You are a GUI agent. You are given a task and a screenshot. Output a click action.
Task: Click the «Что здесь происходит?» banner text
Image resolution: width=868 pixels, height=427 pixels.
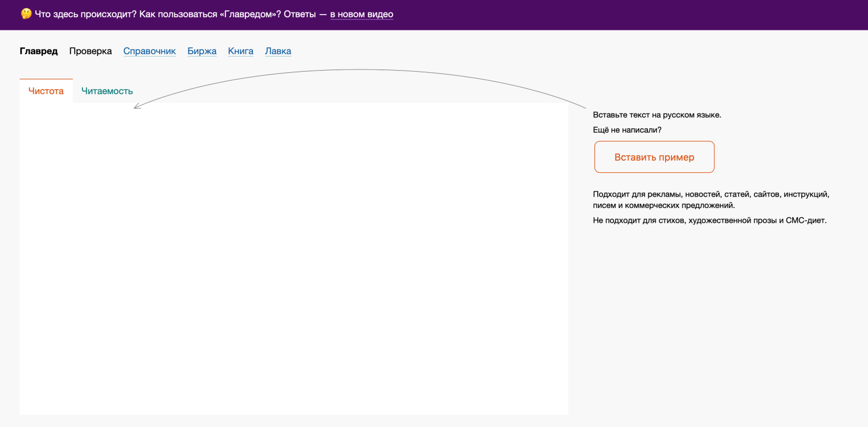[x=86, y=14]
